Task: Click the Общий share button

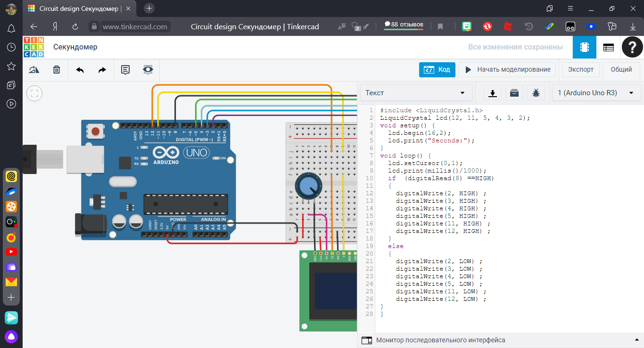Action: point(621,69)
